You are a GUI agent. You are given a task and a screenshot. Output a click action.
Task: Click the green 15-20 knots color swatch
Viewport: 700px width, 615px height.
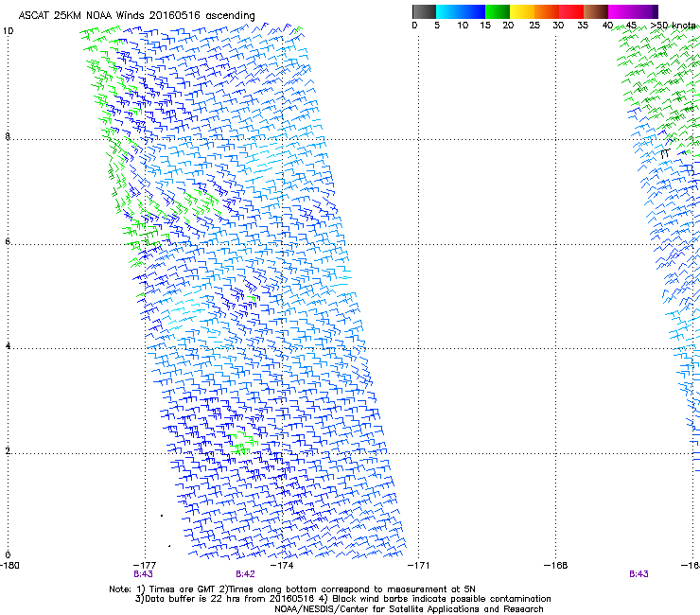[498, 11]
